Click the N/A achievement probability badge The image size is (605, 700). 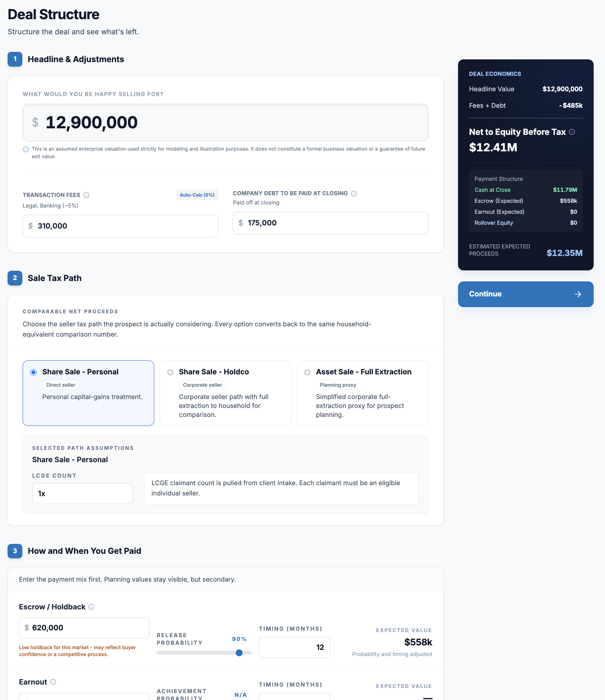(x=241, y=695)
